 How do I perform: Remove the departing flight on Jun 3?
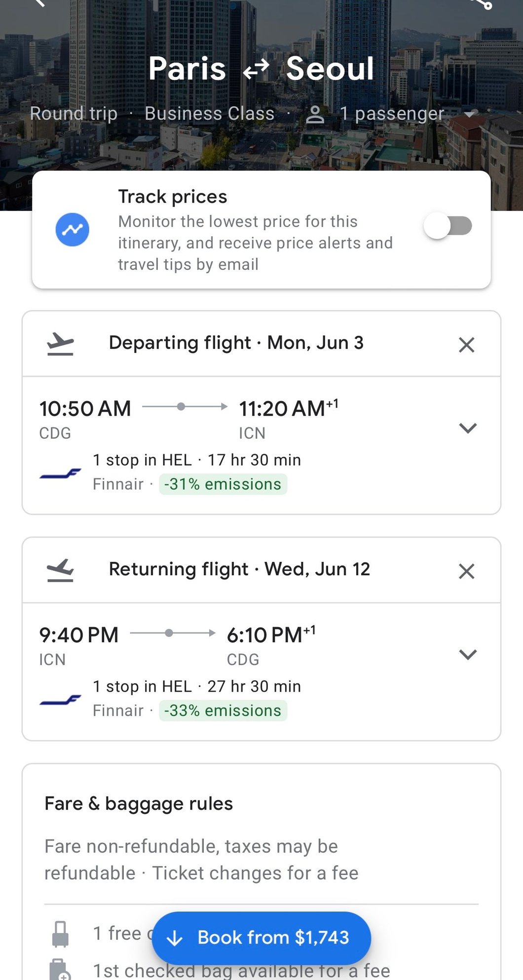click(x=466, y=345)
